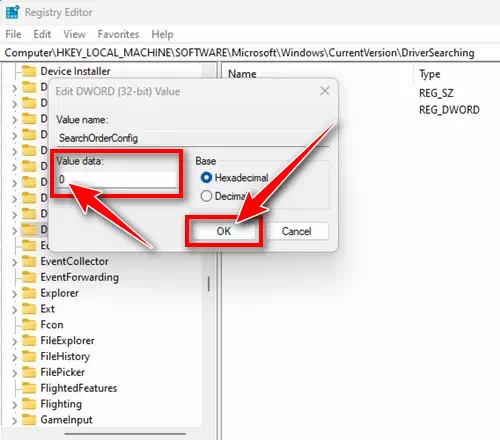The image size is (500, 440).
Task: Expand the FileExplorer key
Action: [x=14, y=341]
